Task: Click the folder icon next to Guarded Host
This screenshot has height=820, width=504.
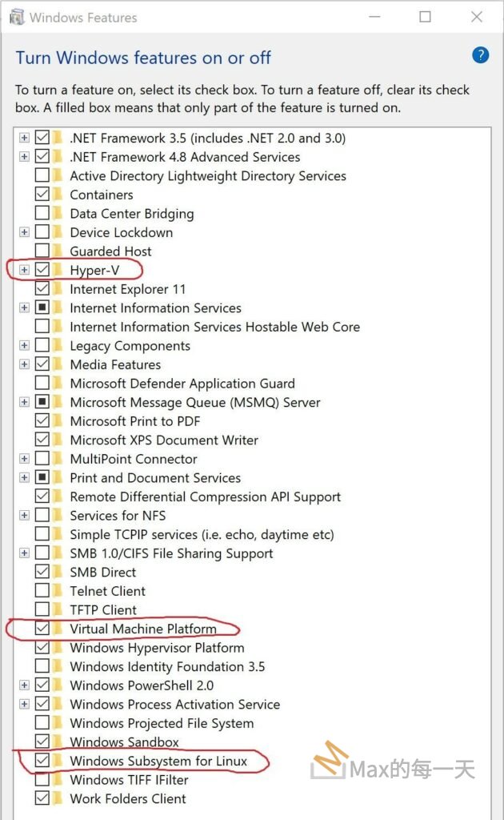Action: click(x=58, y=251)
